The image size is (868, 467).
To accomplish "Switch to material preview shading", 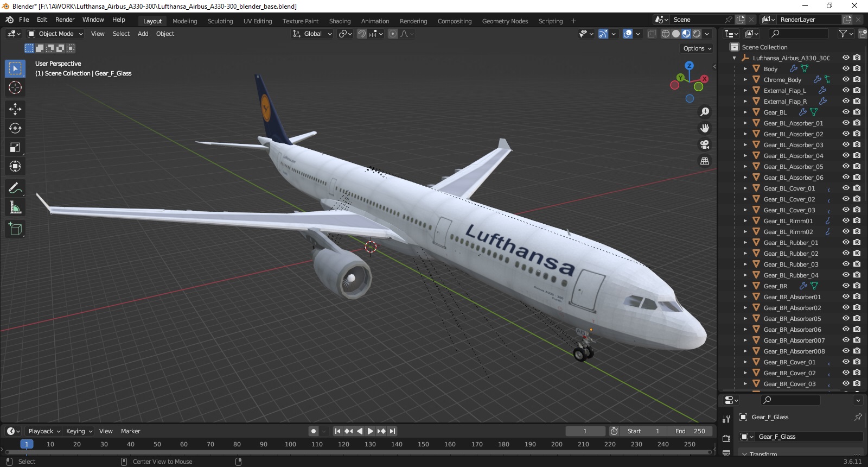I will coord(686,34).
